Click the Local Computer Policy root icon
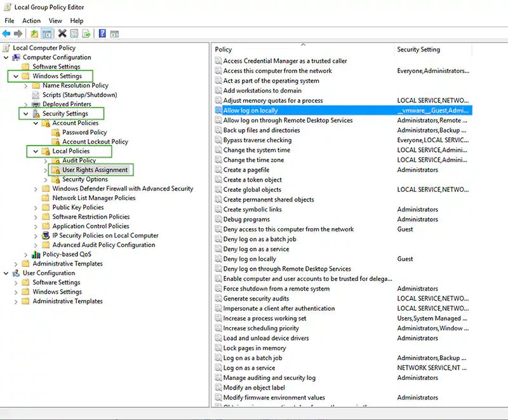 [6, 48]
